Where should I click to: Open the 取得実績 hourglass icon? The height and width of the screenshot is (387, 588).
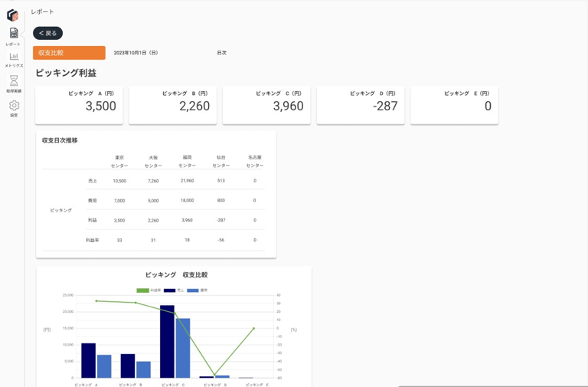(x=14, y=80)
